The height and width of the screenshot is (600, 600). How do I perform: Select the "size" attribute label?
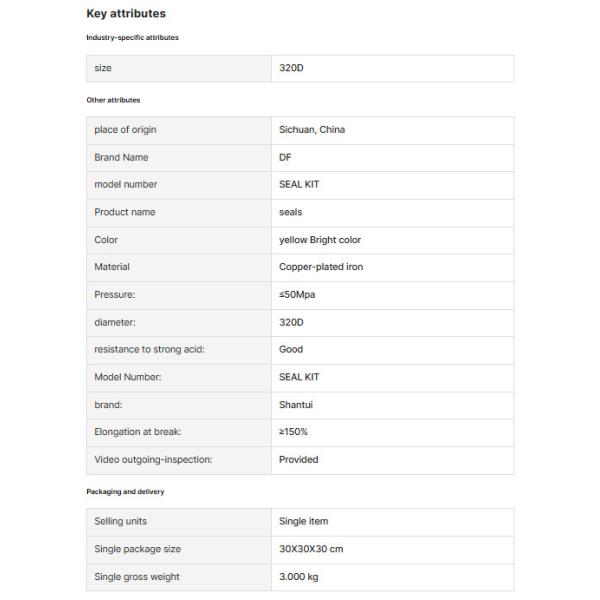(x=103, y=68)
